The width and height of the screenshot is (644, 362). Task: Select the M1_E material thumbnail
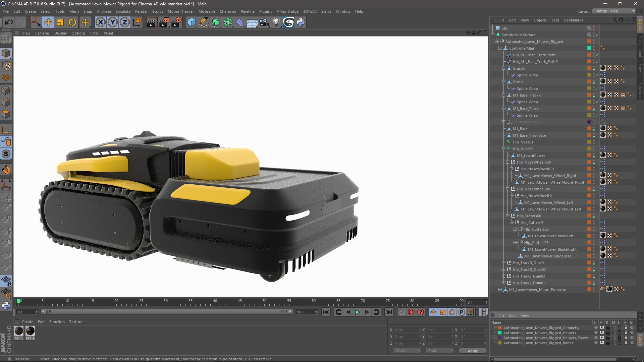[x=19, y=331]
